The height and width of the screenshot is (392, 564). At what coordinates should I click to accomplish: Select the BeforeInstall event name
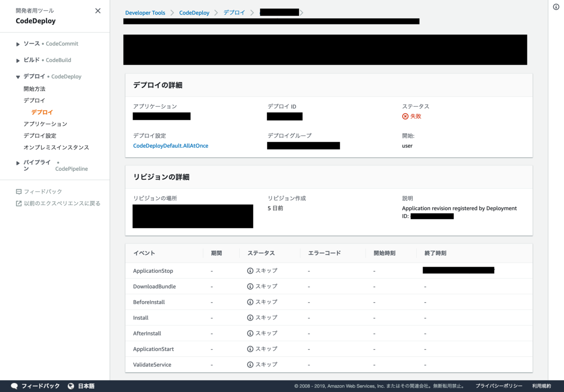pos(149,302)
